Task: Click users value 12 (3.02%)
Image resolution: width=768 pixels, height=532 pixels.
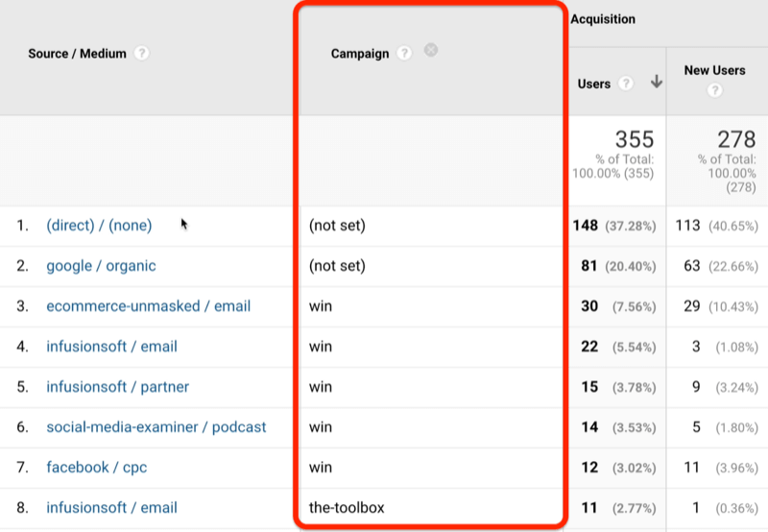Action: (x=618, y=468)
